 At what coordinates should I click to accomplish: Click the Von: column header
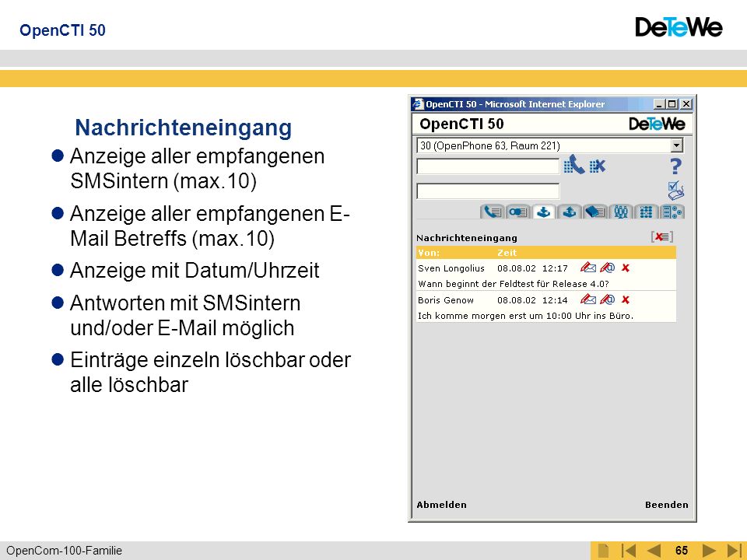(429, 253)
